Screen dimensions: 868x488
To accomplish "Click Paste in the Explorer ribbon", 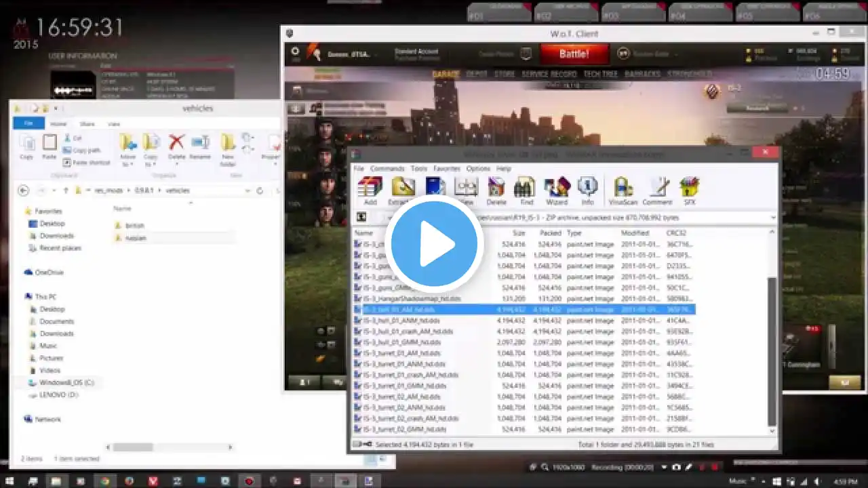I will click(50, 146).
